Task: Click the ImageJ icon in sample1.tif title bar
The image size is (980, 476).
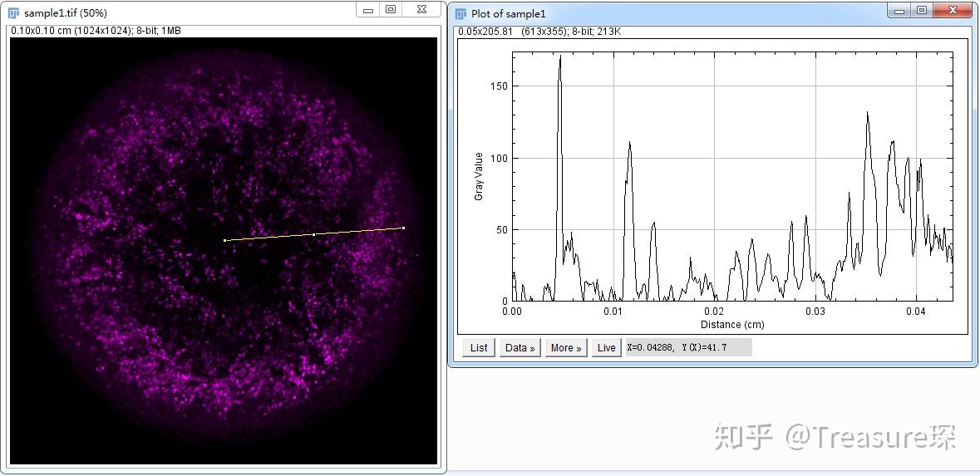Action: tap(14, 13)
